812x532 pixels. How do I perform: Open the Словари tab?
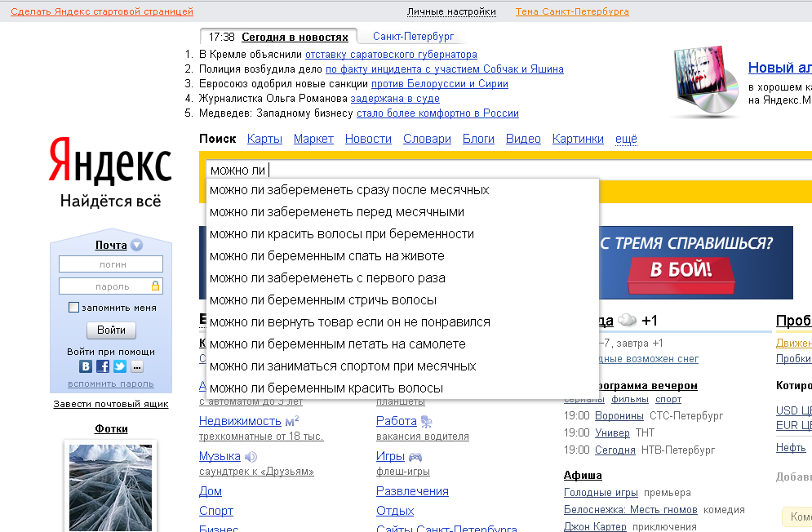(x=428, y=139)
